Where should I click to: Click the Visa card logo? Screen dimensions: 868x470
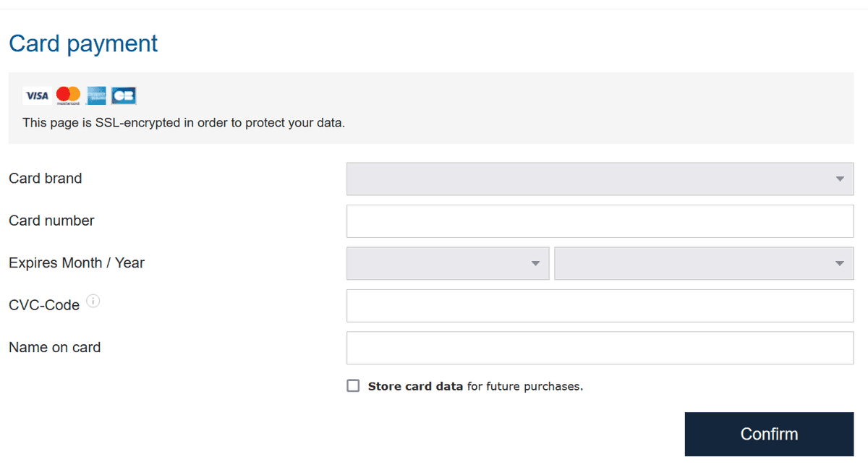click(x=36, y=95)
